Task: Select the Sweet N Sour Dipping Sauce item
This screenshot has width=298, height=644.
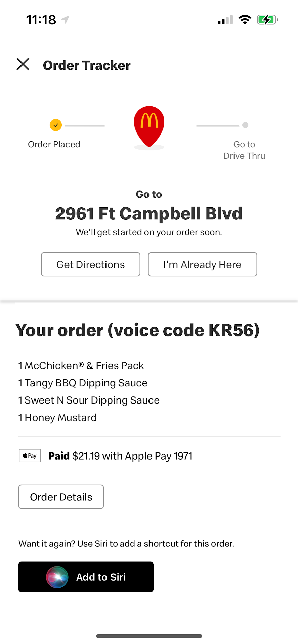Action: 89,400
